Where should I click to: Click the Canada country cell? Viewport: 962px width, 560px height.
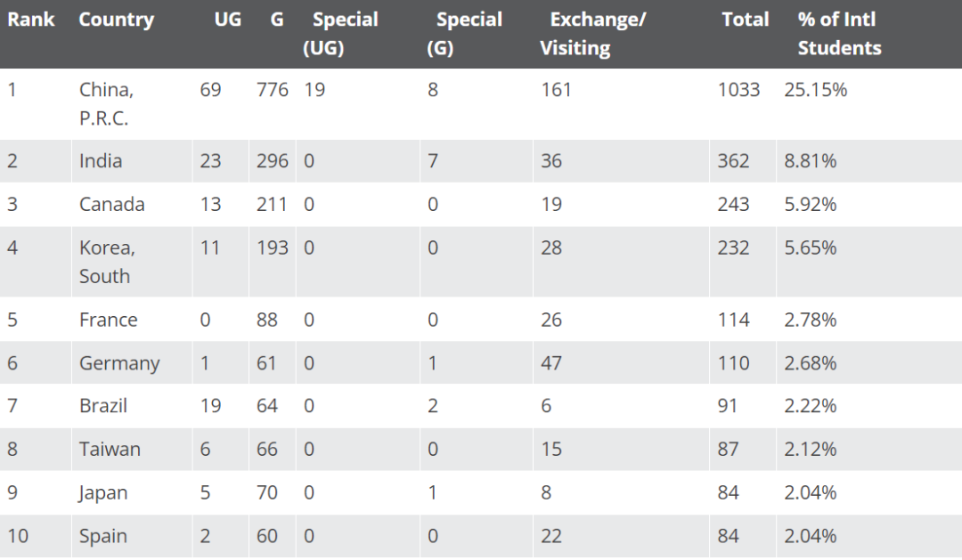click(111, 205)
